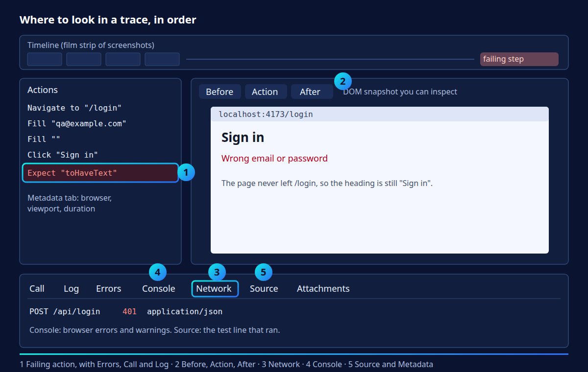Click the localhost:4173/login address bar
Screen dimensions: 588x372
click(380, 114)
